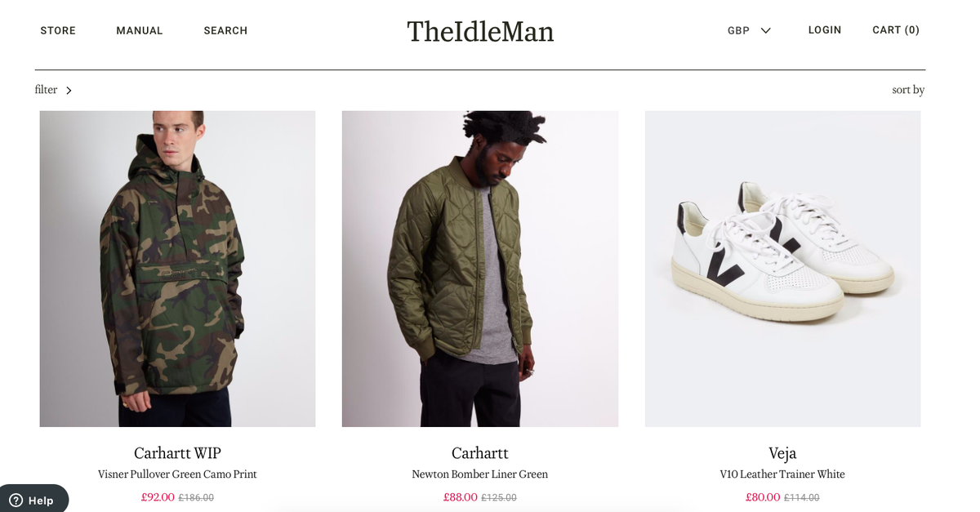The image size is (980, 512).
Task: Click the filter label text
Action: pyautogui.click(x=46, y=90)
